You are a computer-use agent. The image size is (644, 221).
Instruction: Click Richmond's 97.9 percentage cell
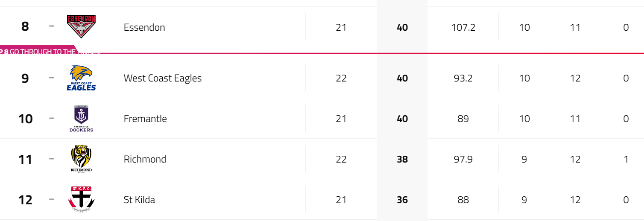coord(463,159)
